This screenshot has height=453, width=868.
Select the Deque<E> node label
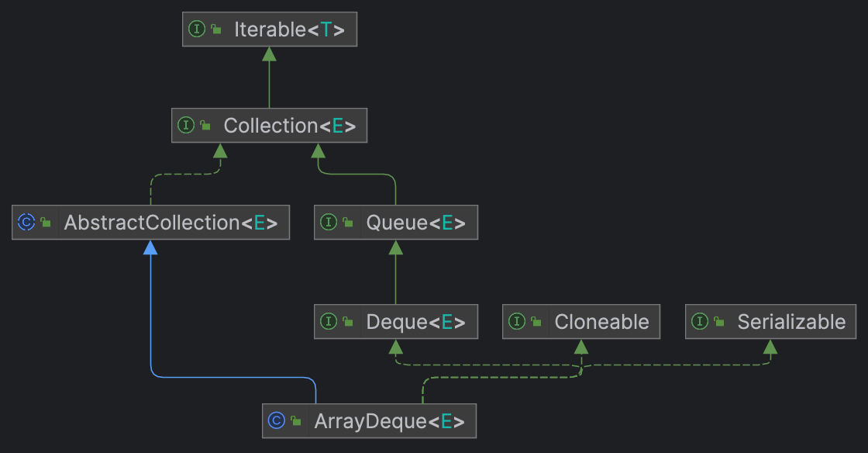415,322
